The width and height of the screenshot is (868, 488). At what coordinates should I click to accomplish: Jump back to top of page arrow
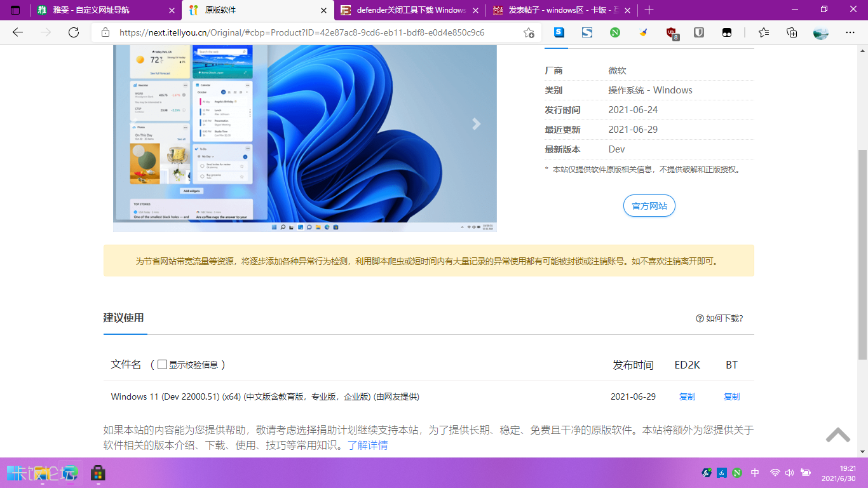tap(838, 435)
